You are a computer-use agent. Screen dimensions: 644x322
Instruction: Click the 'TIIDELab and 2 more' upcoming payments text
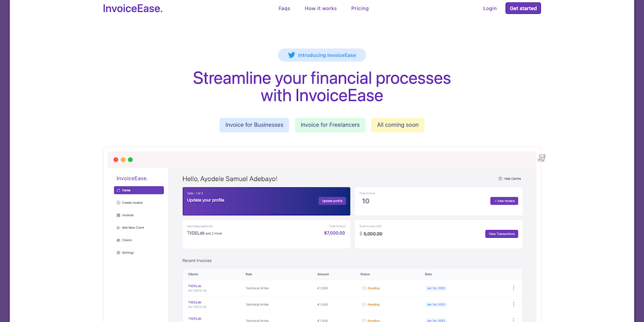pos(204,233)
